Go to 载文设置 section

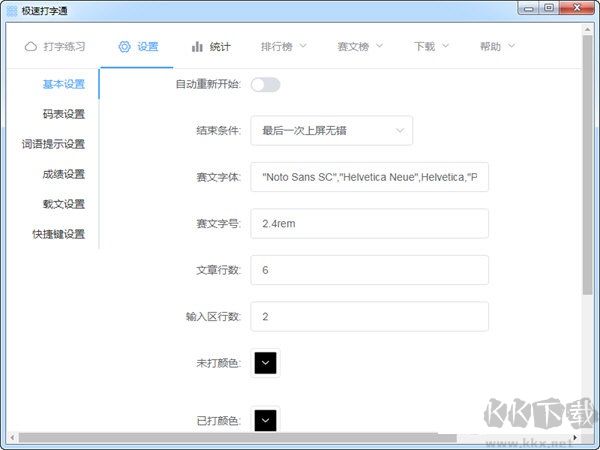(63, 204)
